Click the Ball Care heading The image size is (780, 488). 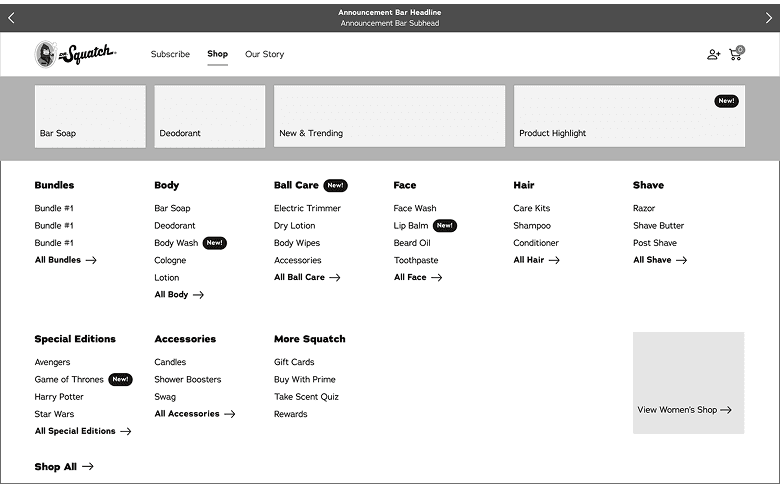[x=296, y=185]
